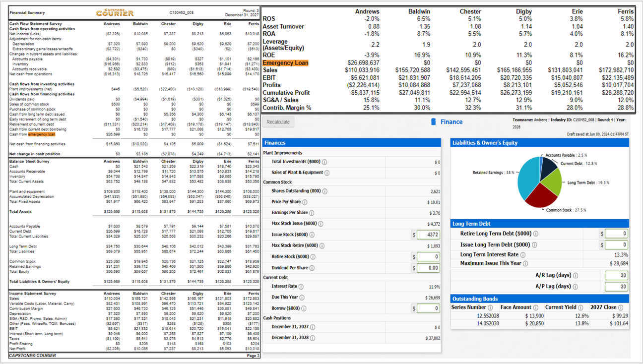Select the Contrib. Margin % row label
The height and width of the screenshot is (364, 643).
287,108
